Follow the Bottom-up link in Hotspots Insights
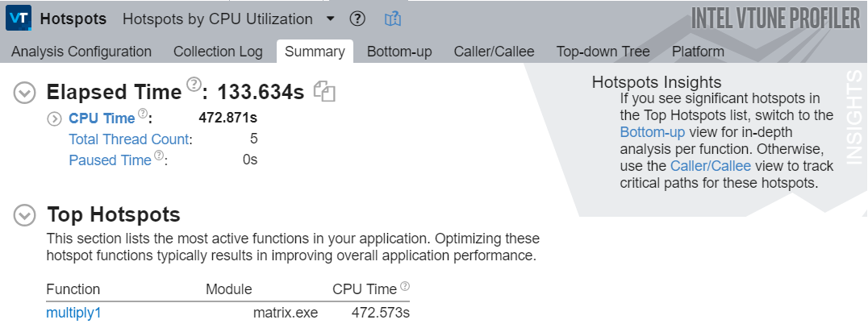 pyautogui.click(x=650, y=132)
